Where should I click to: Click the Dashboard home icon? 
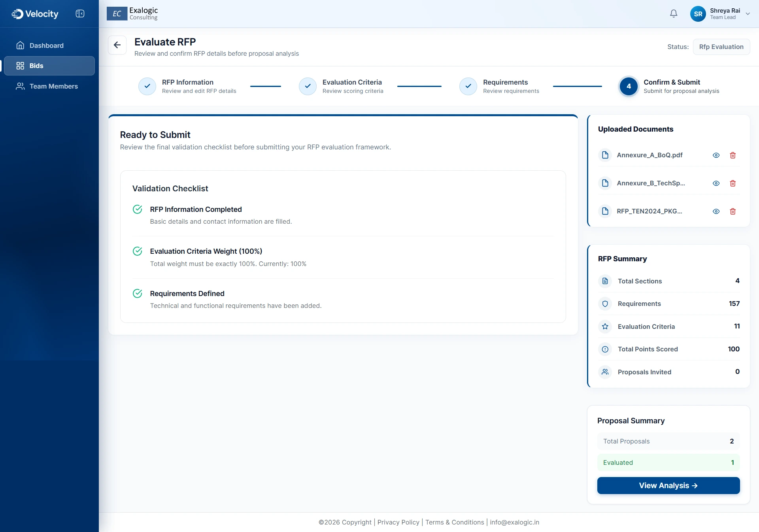click(20, 45)
